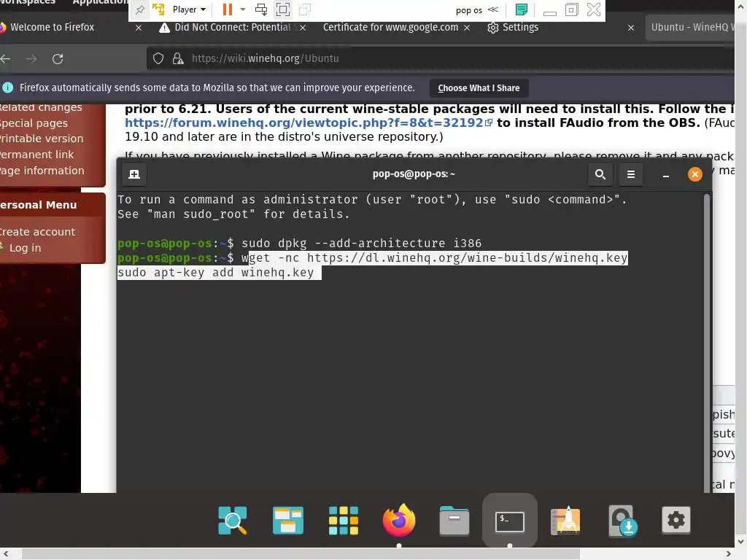Click the right arrow of horizontal scrollbar
The width and height of the screenshot is (747, 560).
729,554
